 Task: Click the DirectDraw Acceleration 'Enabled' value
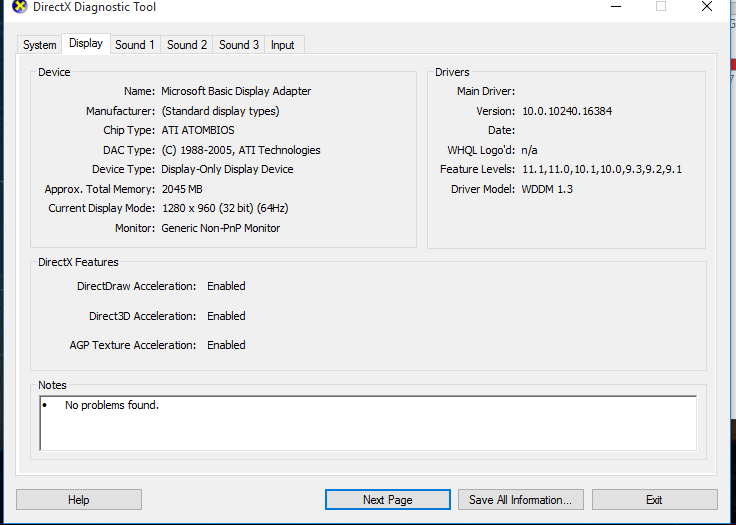pyautogui.click(x=226, y=286)
